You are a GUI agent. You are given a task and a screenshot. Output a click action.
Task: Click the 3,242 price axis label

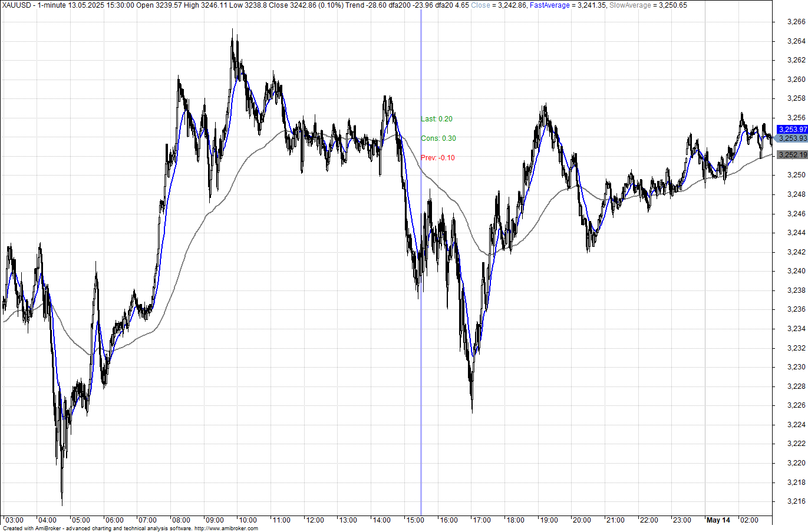click(796, 252)
